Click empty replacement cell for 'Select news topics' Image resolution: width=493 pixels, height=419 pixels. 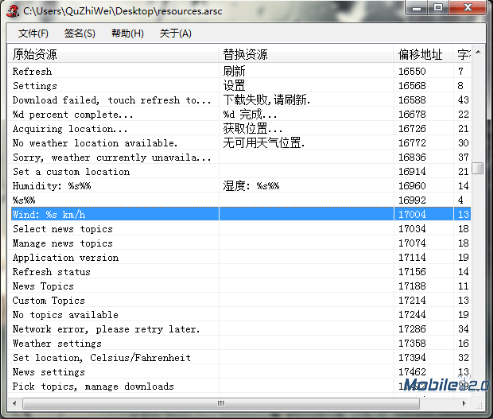pos(307,228)
